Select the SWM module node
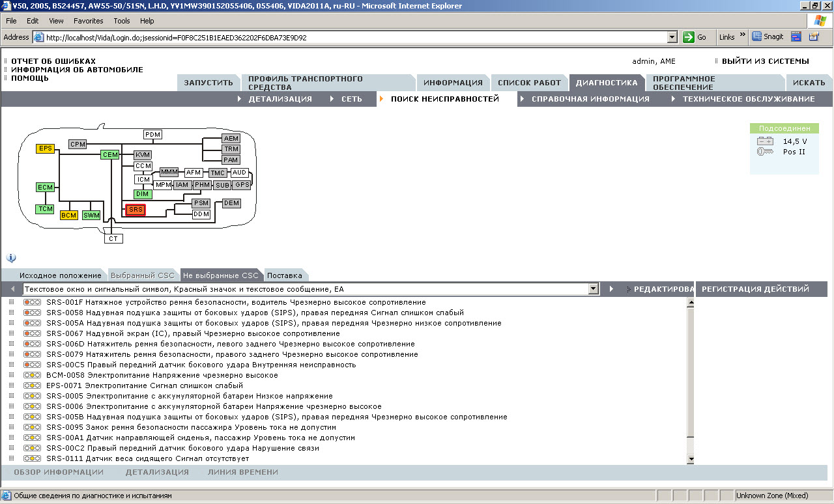This screenshot has width=834, height=504. coord(91,215)
